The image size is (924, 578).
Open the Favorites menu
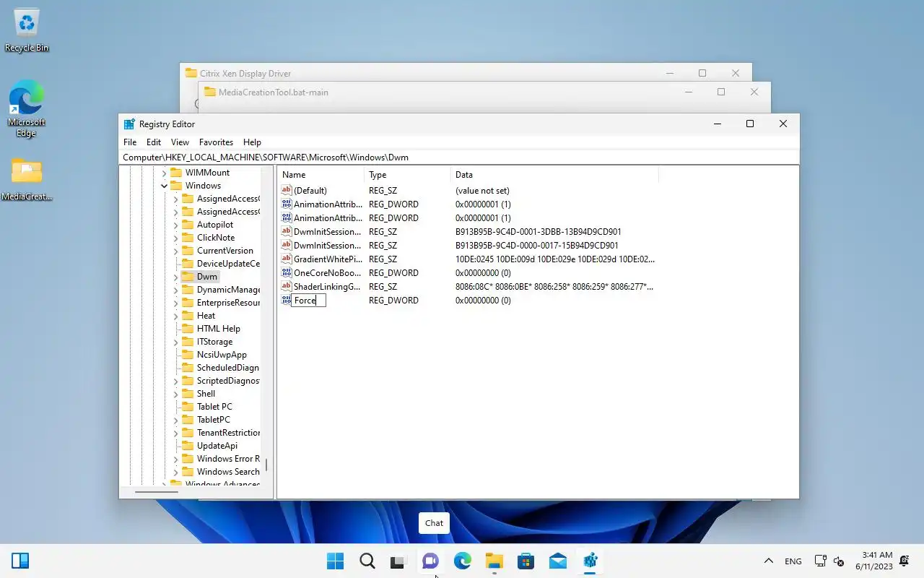[x=216, y=142]
